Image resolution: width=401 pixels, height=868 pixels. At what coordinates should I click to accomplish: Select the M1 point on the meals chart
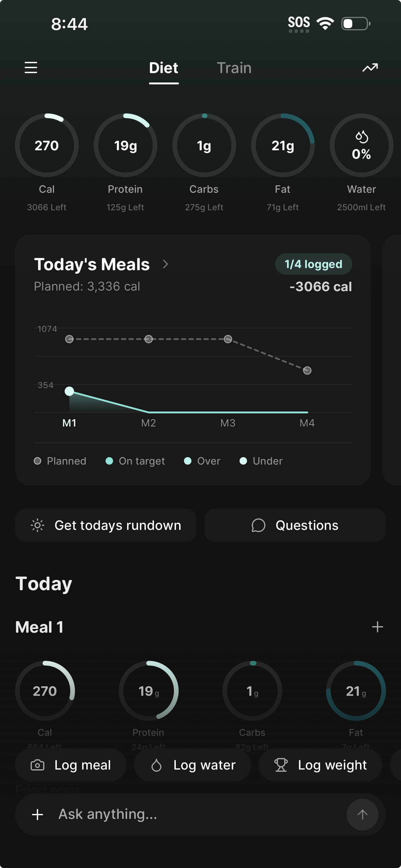tap(69, 391)
